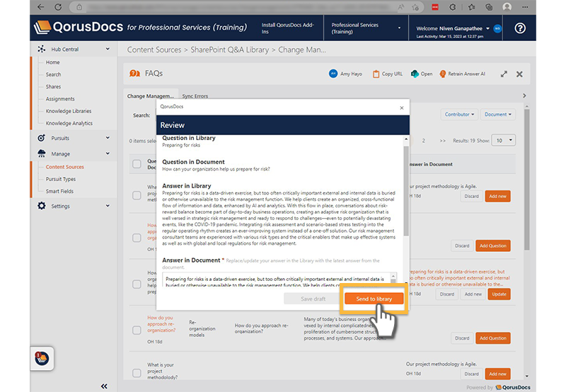Click the Send to library button

pyautogui.click(x=374, y=299)
